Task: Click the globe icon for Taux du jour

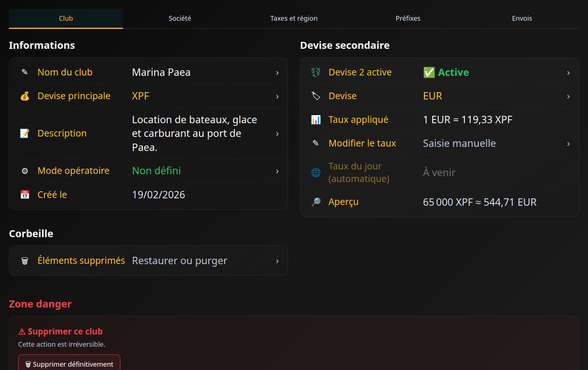Action: tap(316, 172)
